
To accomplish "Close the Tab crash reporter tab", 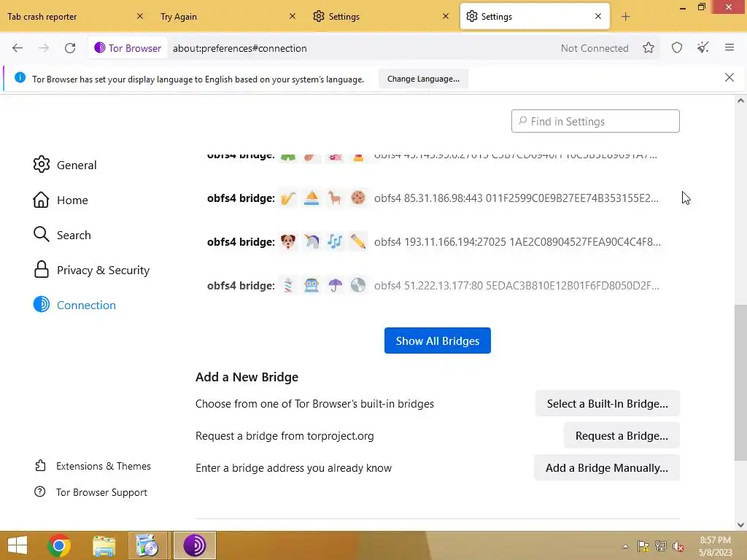I will tap(139, 16).
